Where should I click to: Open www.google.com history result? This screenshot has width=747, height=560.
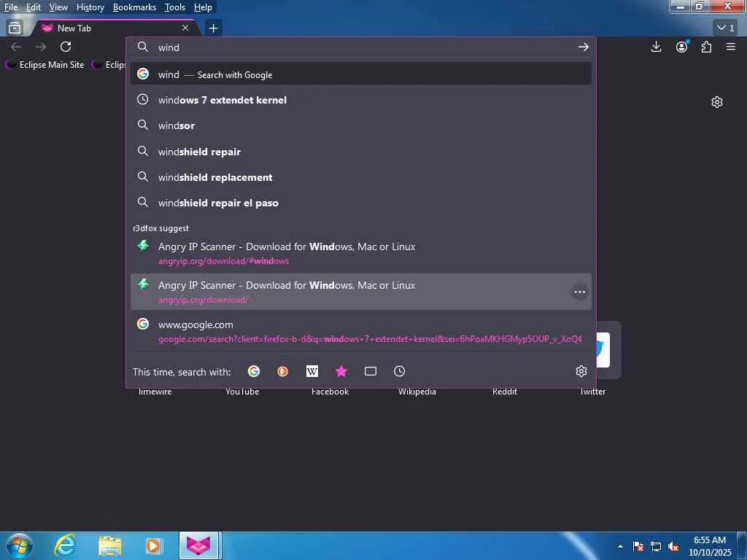(360, 332)
